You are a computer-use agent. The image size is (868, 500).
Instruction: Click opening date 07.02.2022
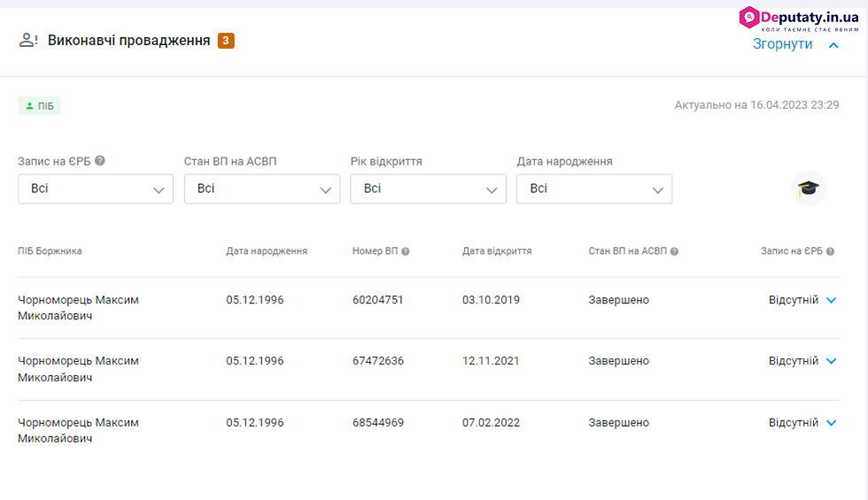491,423
